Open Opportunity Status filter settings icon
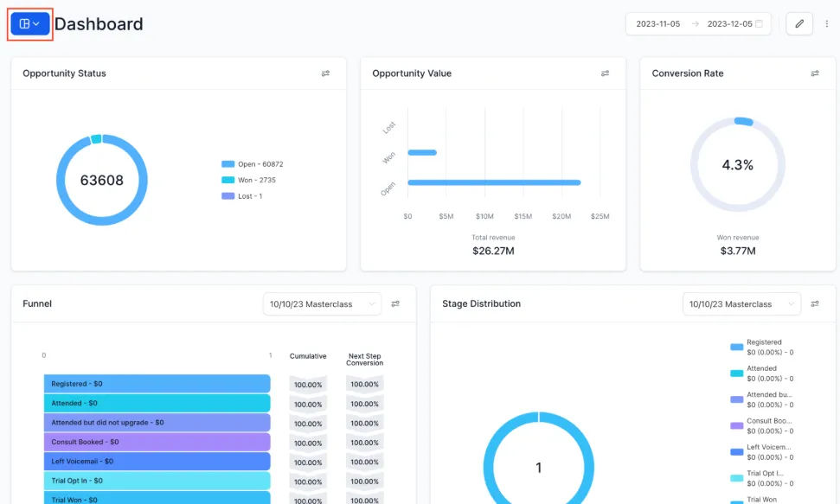 pos(325,73)
